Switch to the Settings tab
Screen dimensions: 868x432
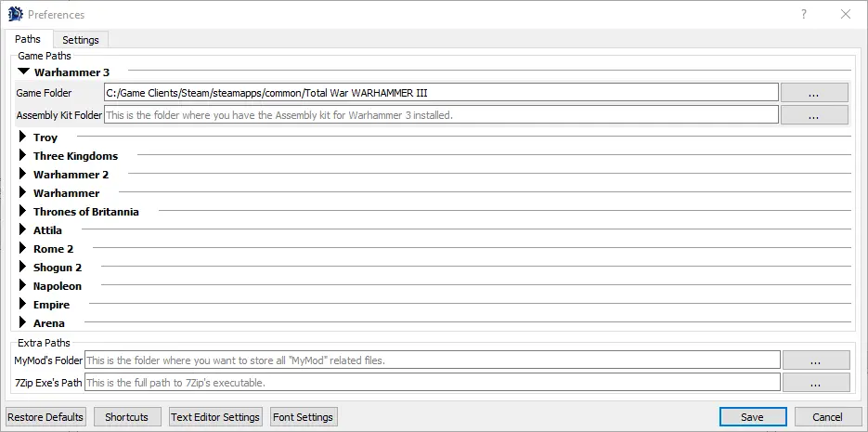click(80, 40)
